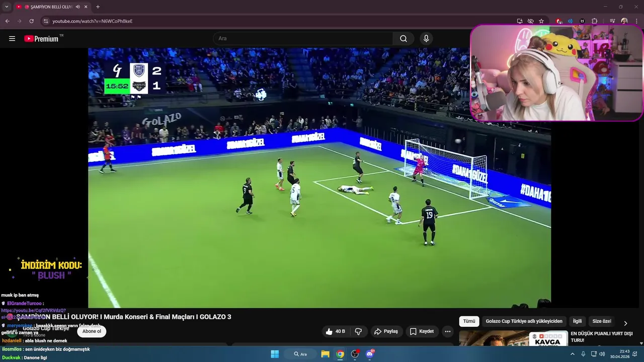Click the ŞAMPİYON BELLİ OLUYOR video title
This screenshot has height=362, width=644.
click(123, 317)
